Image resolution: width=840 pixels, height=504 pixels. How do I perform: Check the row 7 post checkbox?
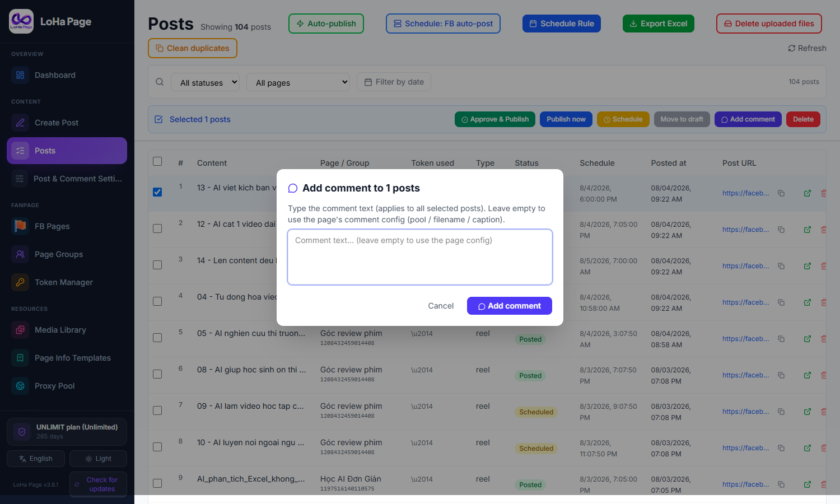click(157, 410)
